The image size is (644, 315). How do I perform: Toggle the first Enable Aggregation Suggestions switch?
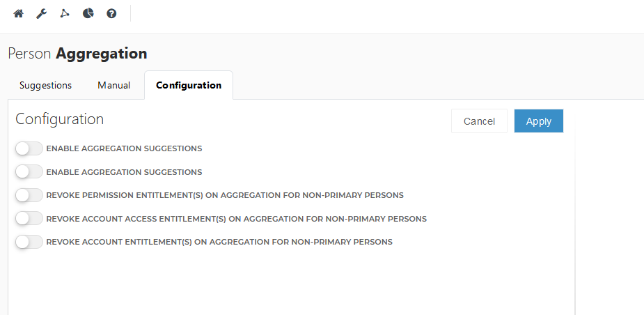coord(29,148)
